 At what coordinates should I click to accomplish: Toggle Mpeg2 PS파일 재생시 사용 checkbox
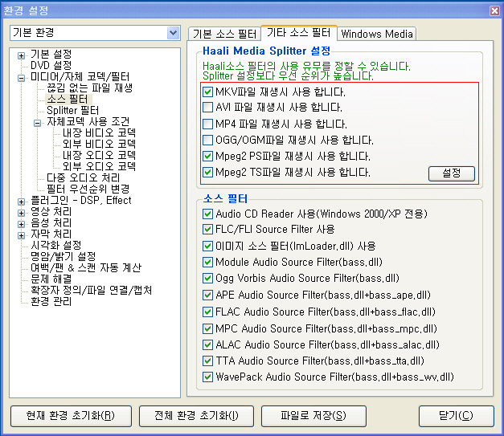[207, 156]
